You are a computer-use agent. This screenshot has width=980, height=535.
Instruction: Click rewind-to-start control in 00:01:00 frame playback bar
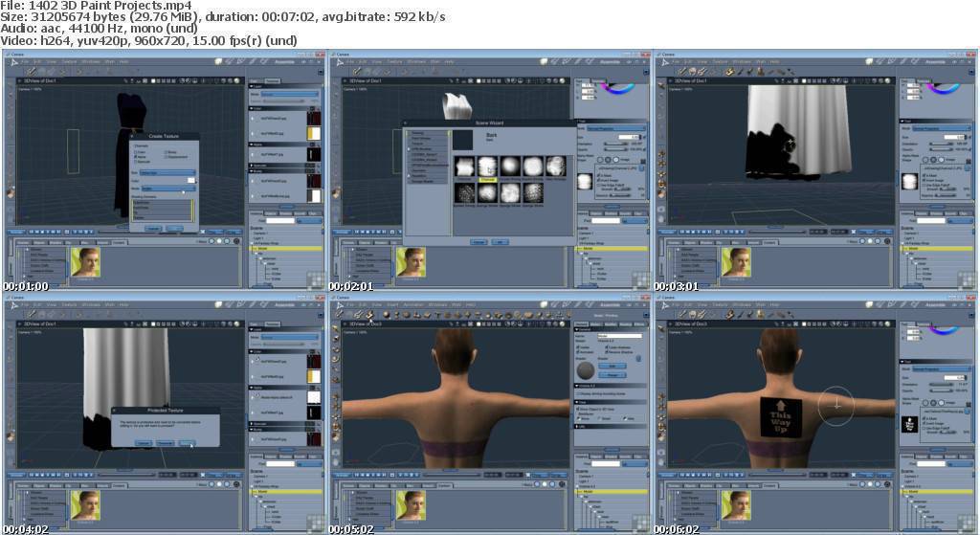[30, 232]
